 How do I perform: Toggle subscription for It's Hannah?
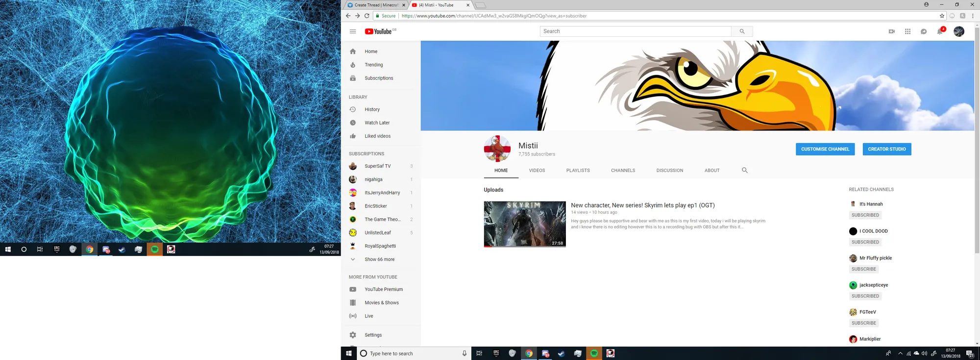click(x=865, y=215)
